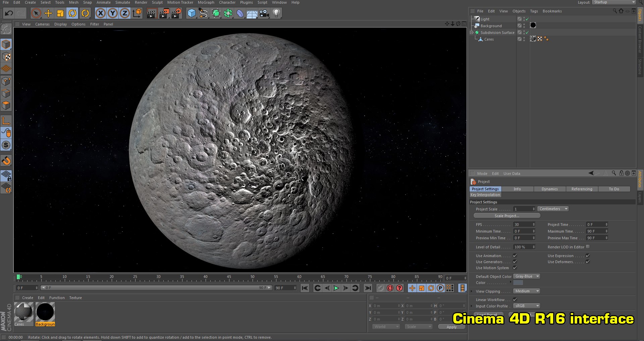Activate the Move tool
The image size is (644, 341).
48,13
